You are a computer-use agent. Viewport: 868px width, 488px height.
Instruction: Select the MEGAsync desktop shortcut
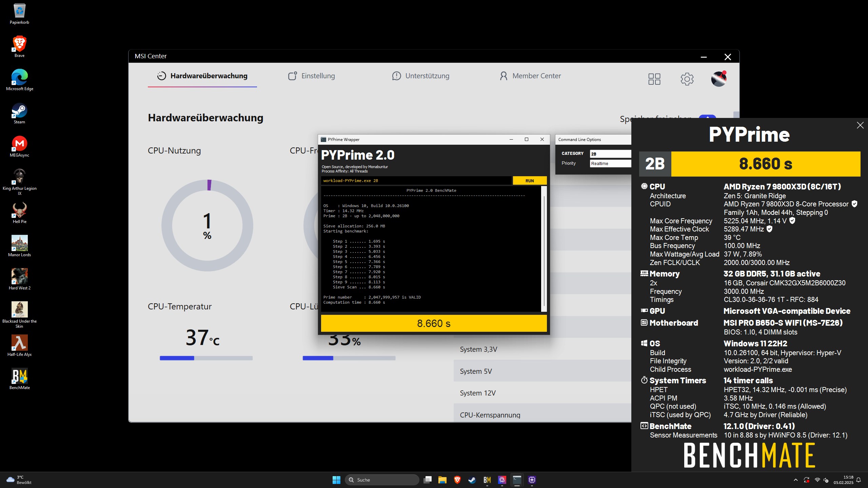(19, 146)
